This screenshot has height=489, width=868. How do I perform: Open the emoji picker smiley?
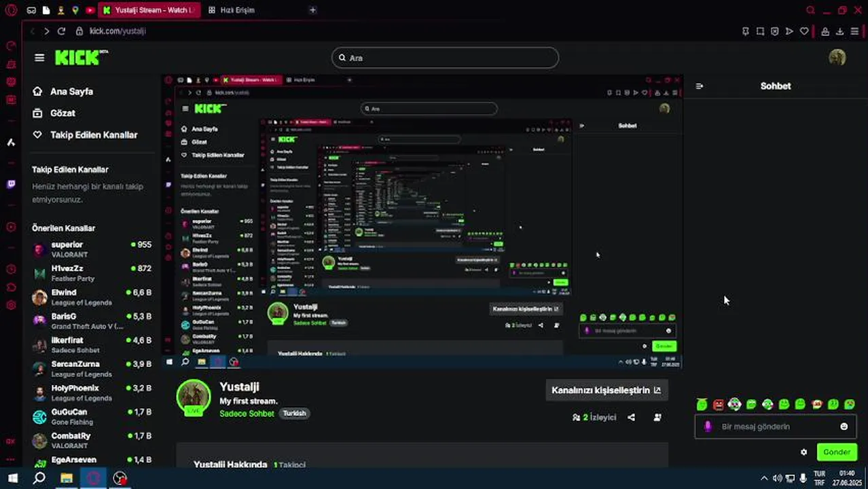(844, 427)
